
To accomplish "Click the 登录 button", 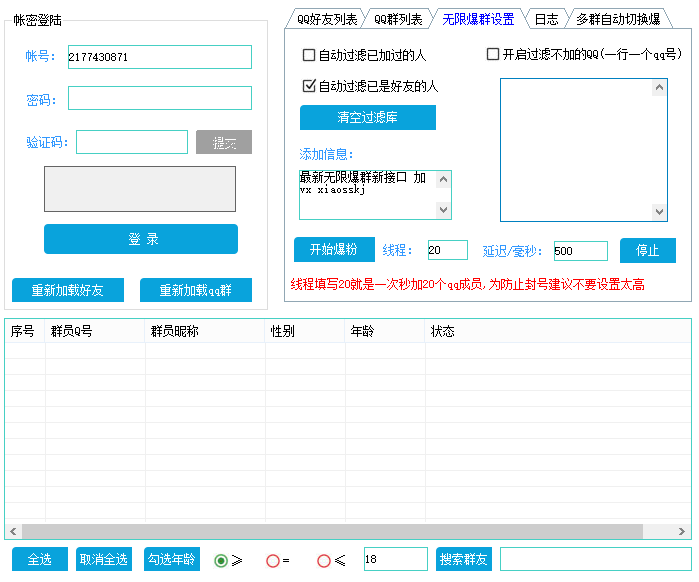I will pos(141,239).
